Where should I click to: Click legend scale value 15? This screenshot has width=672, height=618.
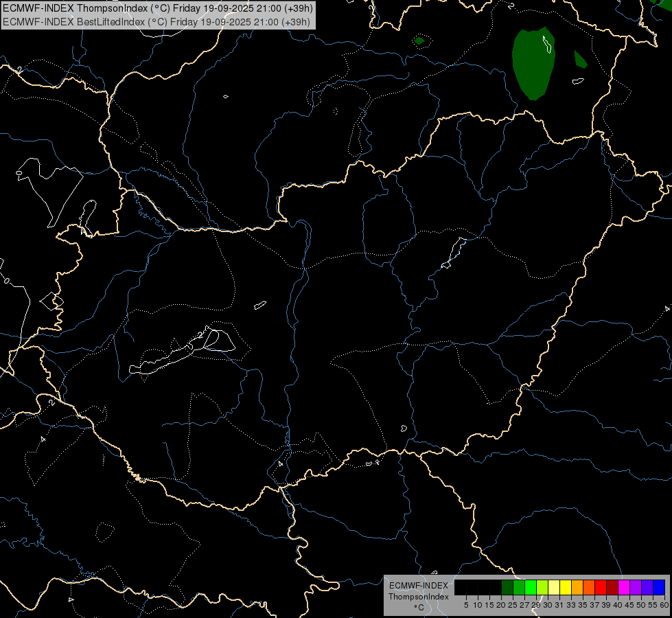(489, 605)
